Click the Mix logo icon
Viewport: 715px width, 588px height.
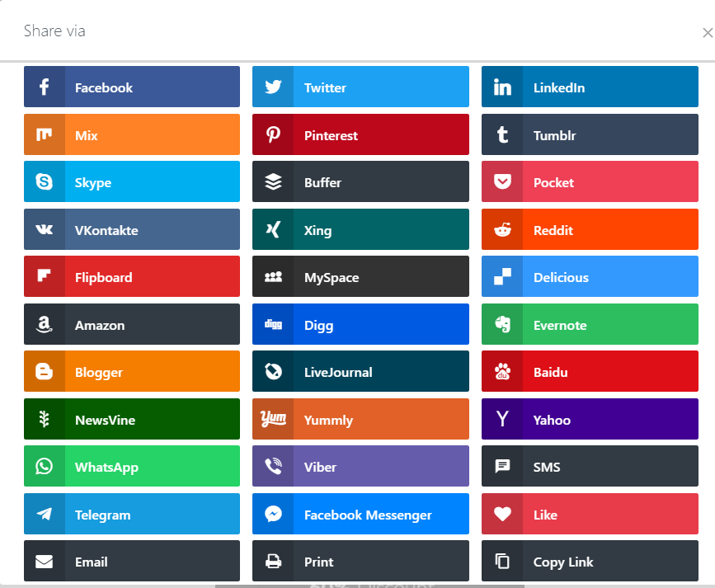point(45,134)
